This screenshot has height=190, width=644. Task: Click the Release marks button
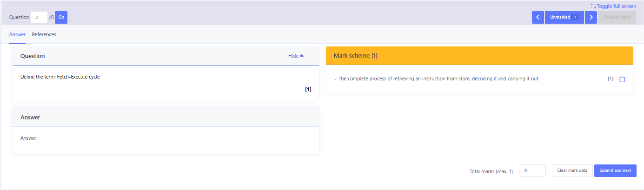click(617, 18)
